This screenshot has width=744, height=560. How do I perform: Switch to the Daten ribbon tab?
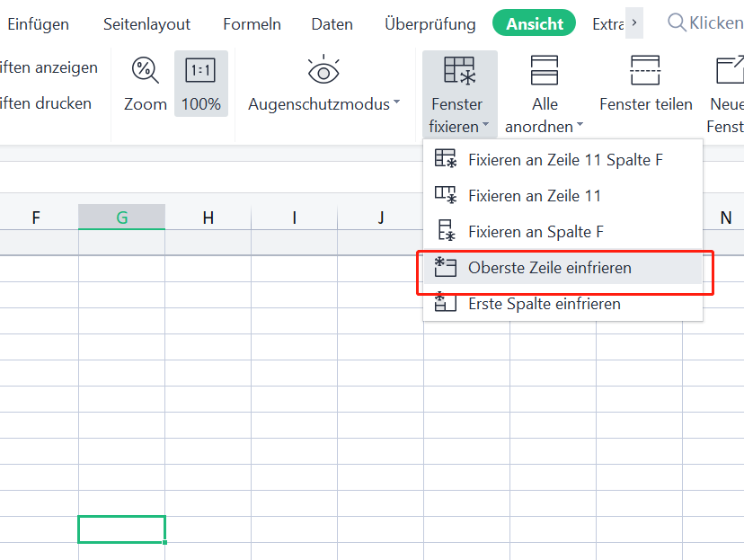point(332,24)
